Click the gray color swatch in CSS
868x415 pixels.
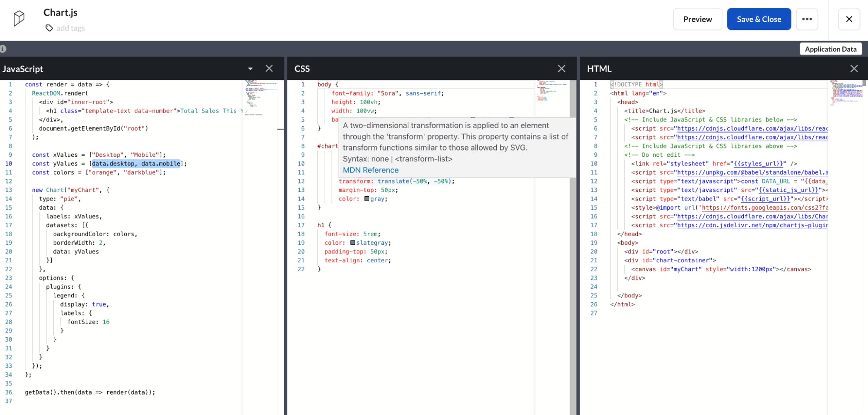(366, 199)
